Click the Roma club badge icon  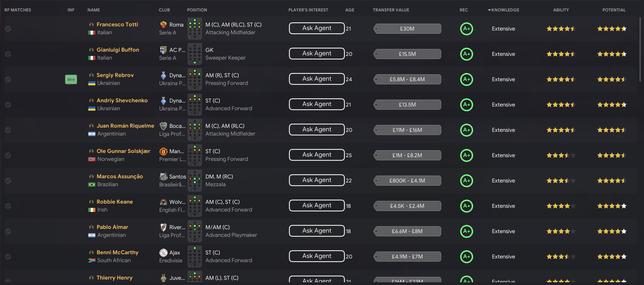point(163,25)
